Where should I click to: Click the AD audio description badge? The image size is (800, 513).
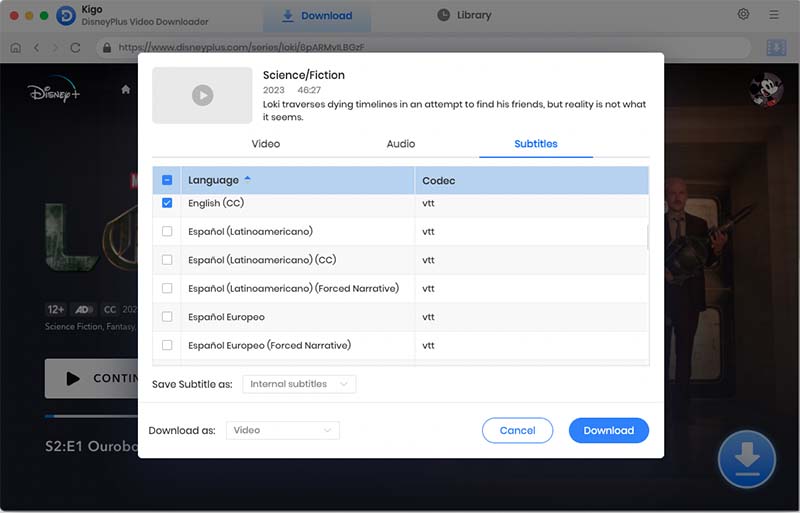point(84,309)
